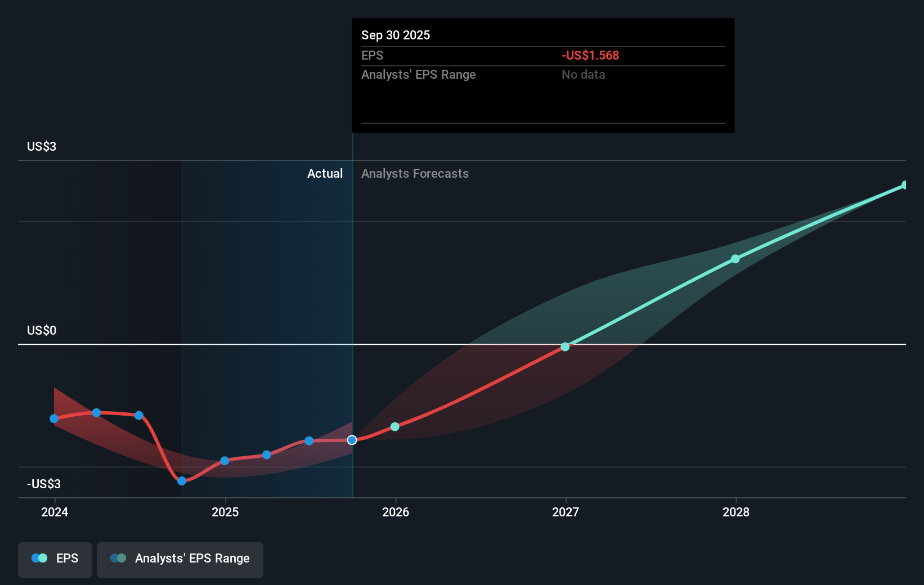Select the second 2024 EPS data point
Image resolution: width=924 pixels, height=585 pixels.
96,413
